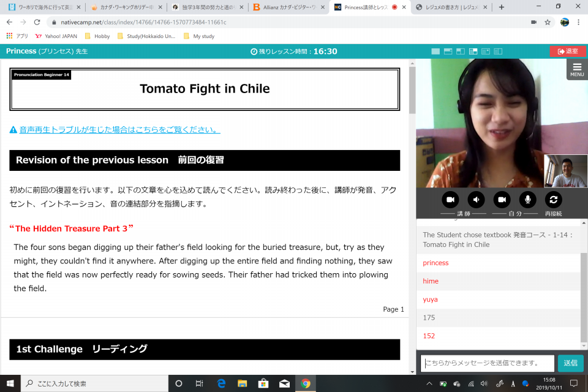Screen dimensions: 588x392
Task: Click the Windows taskbar search box
Action: click(94, 383)
